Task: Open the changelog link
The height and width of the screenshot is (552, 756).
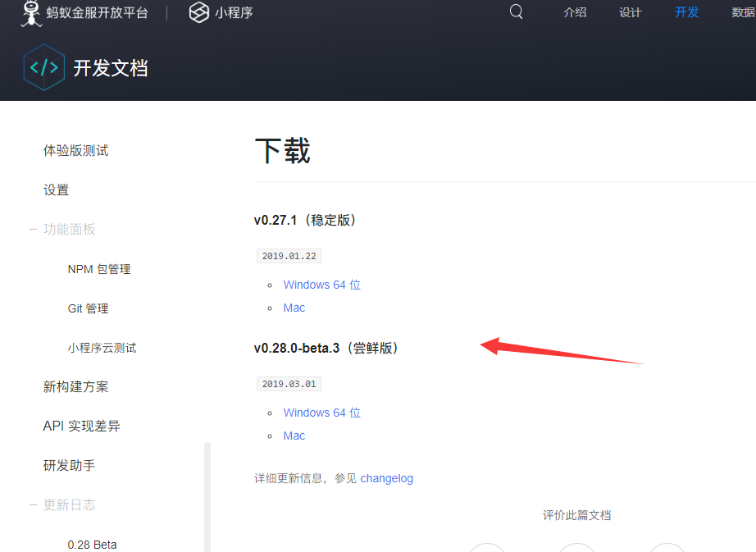Action: pyautogui.click(x=386, y=478)
